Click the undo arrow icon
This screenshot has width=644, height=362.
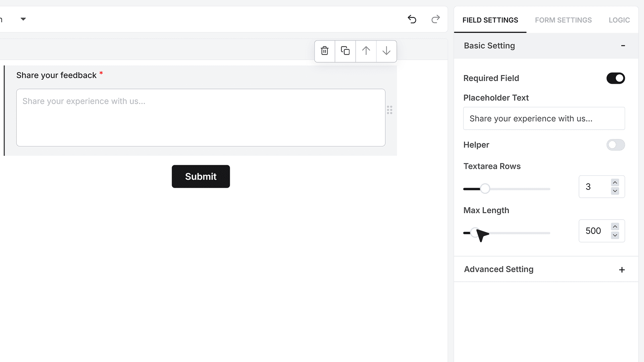pos(412,19)
